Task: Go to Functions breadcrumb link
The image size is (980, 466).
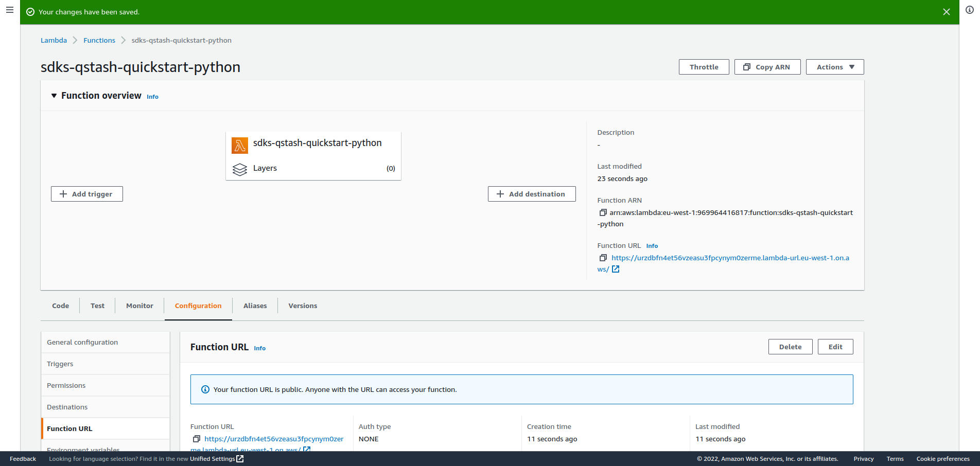Action: (x=99, y=40)
